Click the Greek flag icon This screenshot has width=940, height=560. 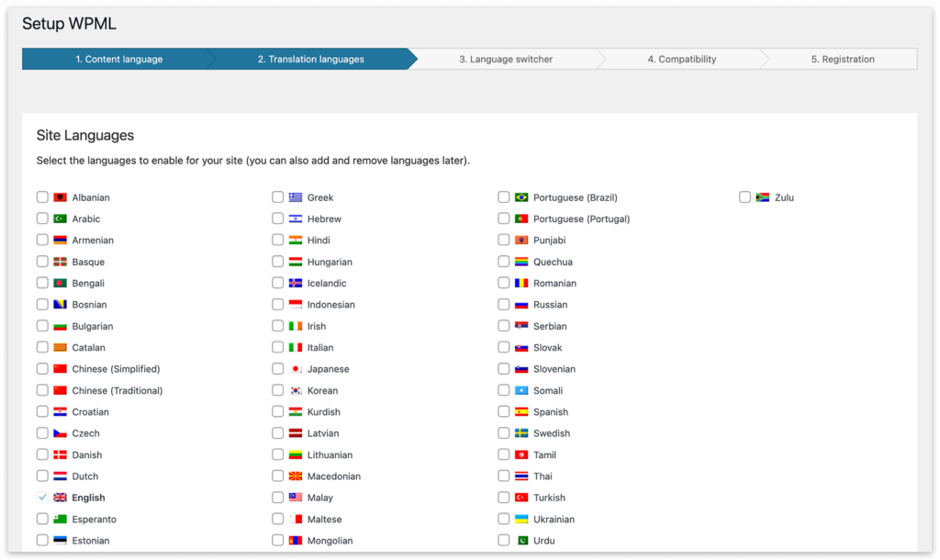(296, 197)
